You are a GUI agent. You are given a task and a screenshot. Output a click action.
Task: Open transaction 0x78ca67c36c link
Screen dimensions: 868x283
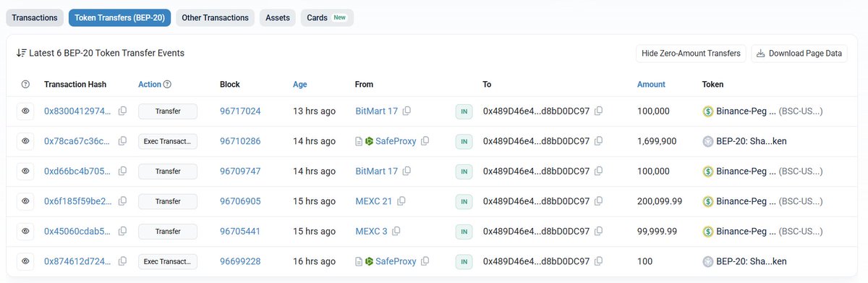tap(77, 141)
